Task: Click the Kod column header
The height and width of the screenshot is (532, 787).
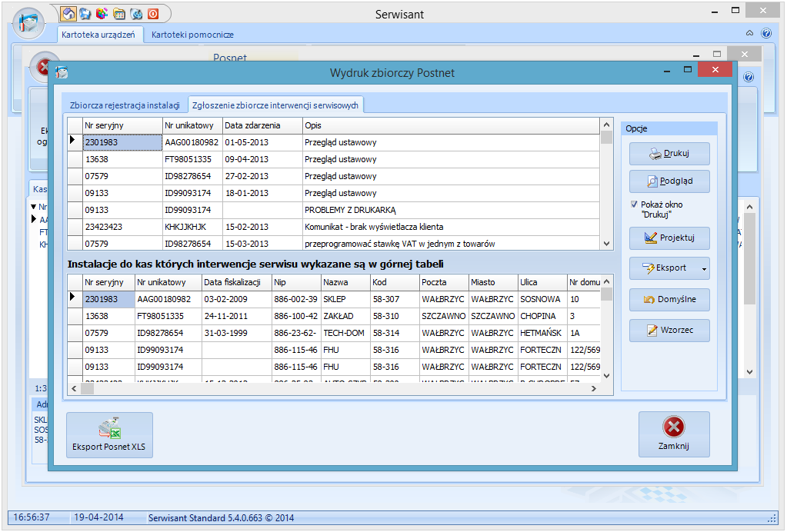Action: tap(395, 282)
